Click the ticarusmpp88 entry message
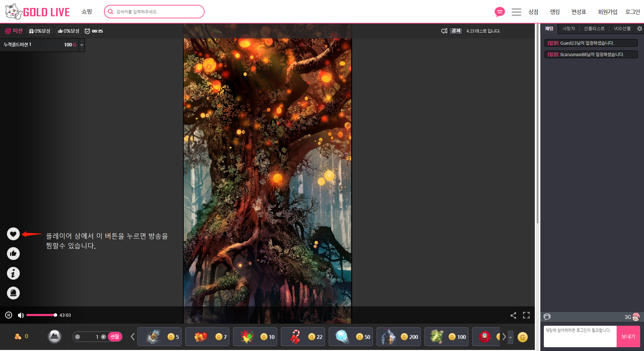The height and width of the screenshot is (351, 644). 591,54
